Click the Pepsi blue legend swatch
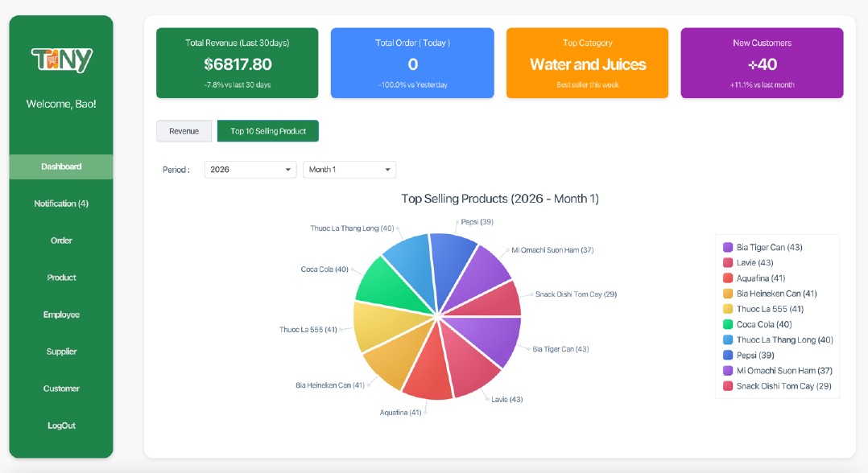 click(x=728, y=356)
